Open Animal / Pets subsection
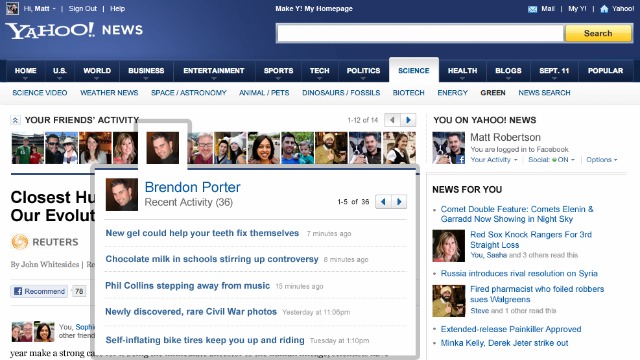The width and height of the screenshot is (640, 360). pos(264,93)
